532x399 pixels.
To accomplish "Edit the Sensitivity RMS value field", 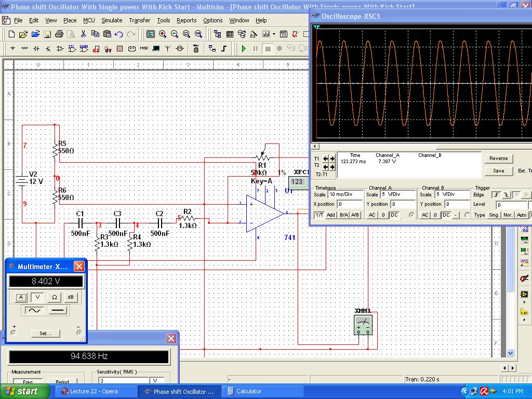I will 123,381.
